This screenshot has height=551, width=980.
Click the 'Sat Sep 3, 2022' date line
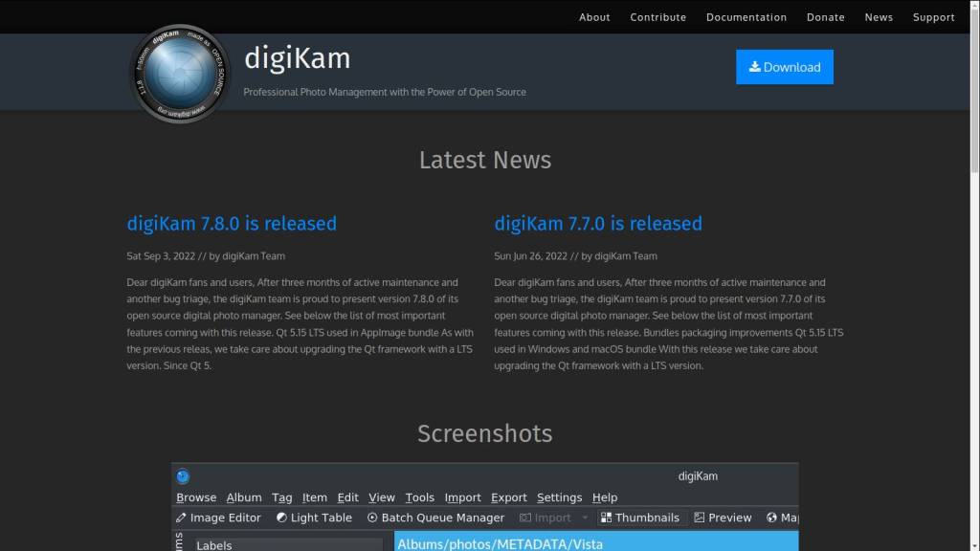[206, 256]
